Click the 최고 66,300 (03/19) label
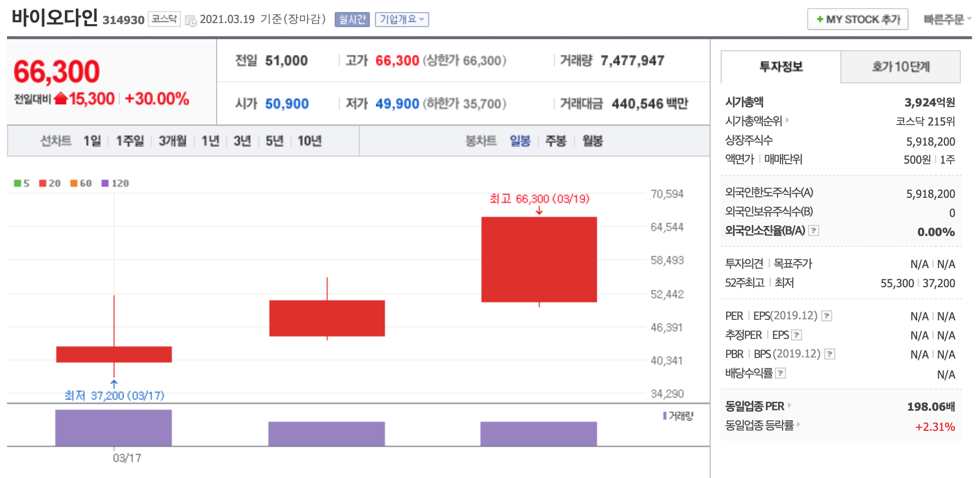 [x=540, y=199]
